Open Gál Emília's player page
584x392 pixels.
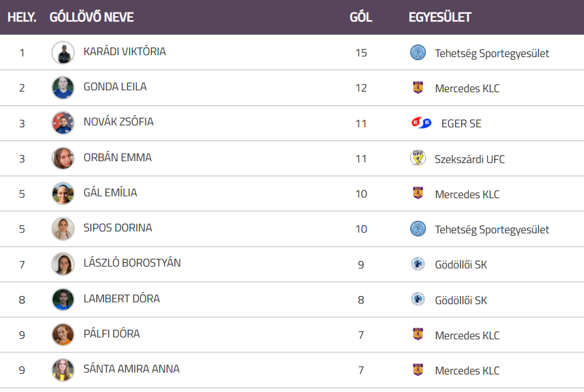tap(110, 193)
